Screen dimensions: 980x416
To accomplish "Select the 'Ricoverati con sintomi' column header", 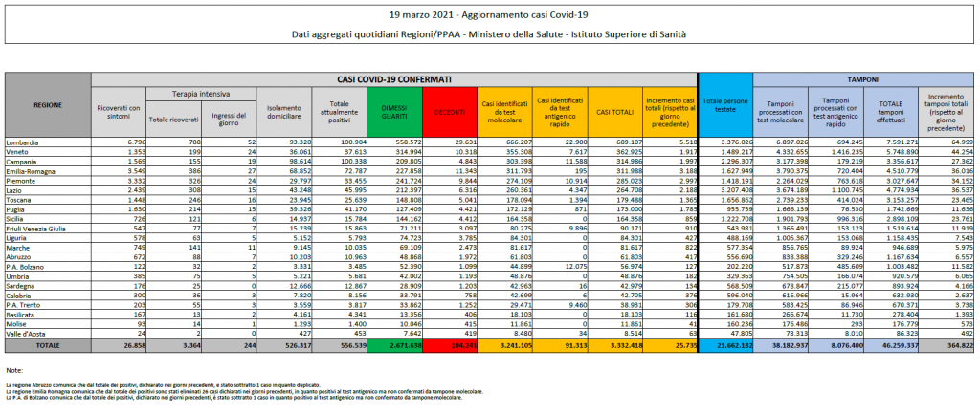I will [119, 112].
